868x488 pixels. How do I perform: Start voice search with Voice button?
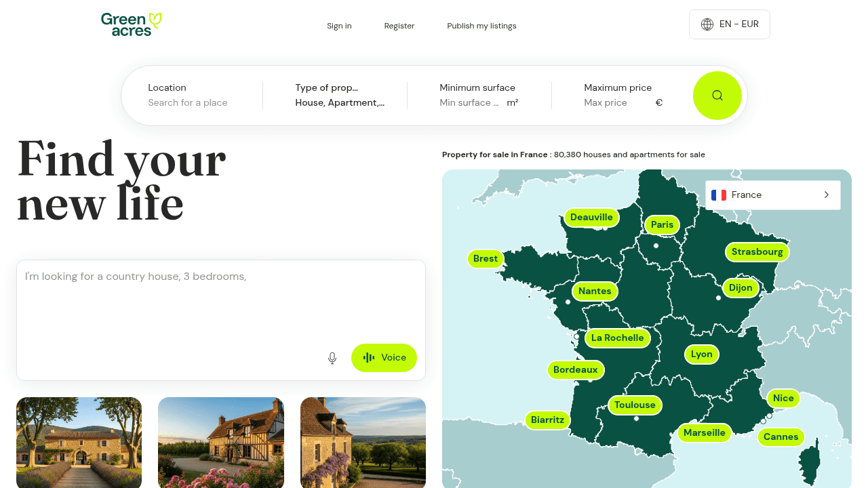coord(384,358)
